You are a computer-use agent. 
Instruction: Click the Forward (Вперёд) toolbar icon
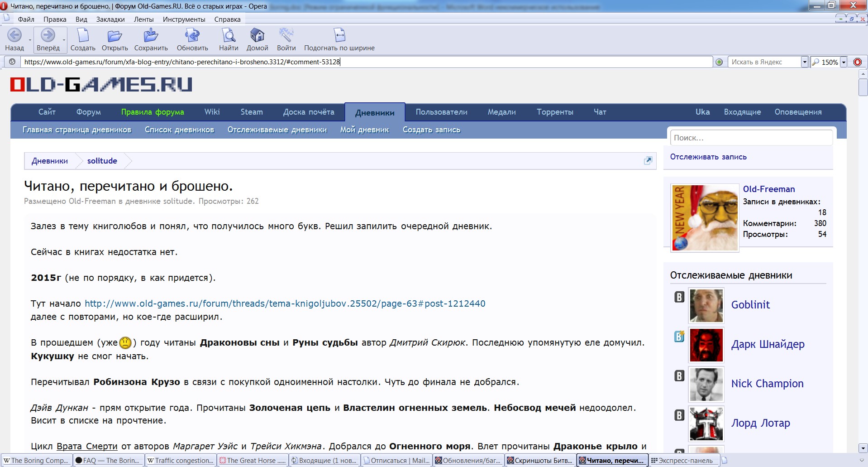(48, 35)
